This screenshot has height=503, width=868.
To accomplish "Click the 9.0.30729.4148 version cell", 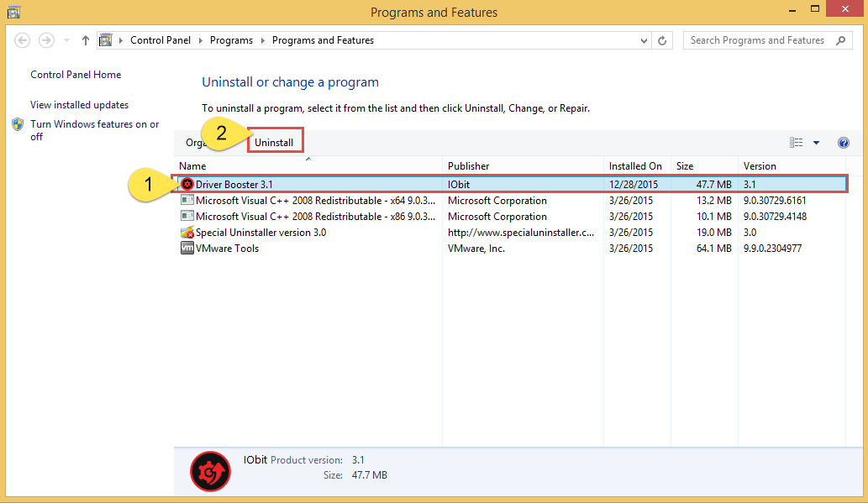I will click(775, 217).
